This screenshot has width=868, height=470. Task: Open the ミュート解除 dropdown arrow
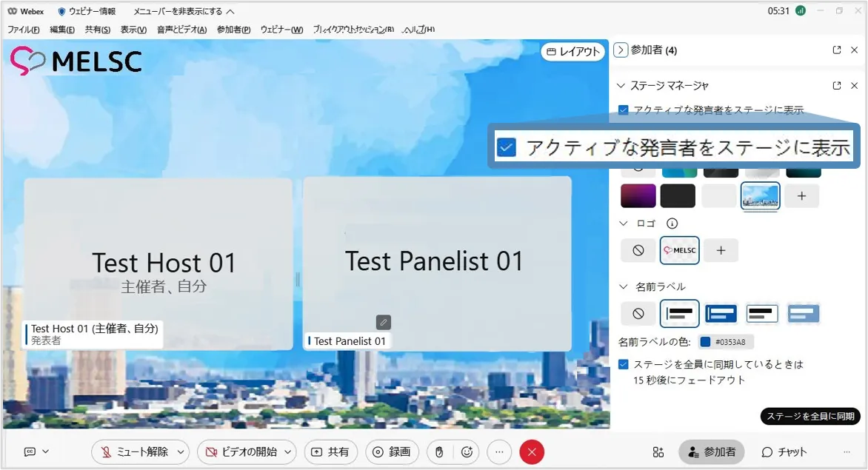click(x=181, y=451)
